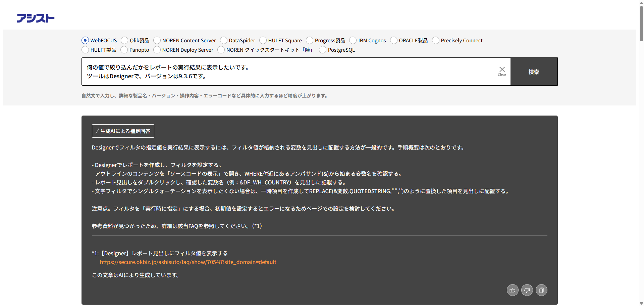
Task: Click the hint text starting 自然文で入力し
Action: [205, 96]
